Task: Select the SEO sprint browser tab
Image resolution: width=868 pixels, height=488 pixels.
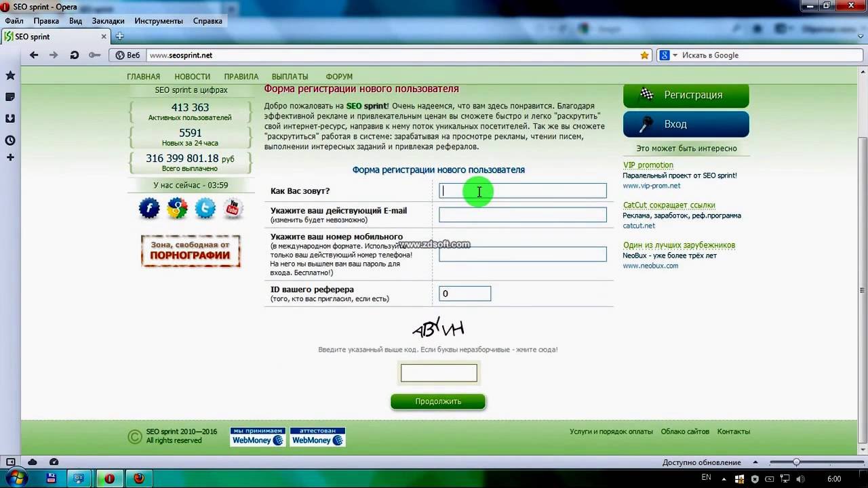Action: tap(56, 37)
